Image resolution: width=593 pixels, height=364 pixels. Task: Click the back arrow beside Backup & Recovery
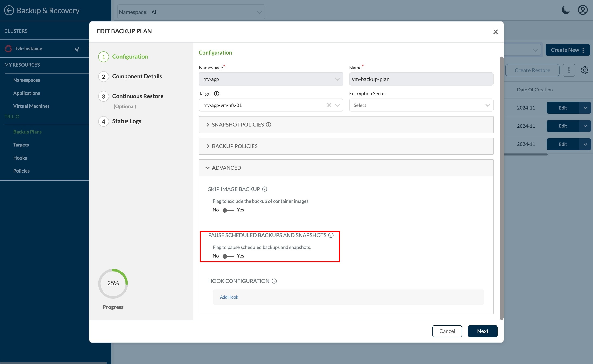click(x=9, y=10)
